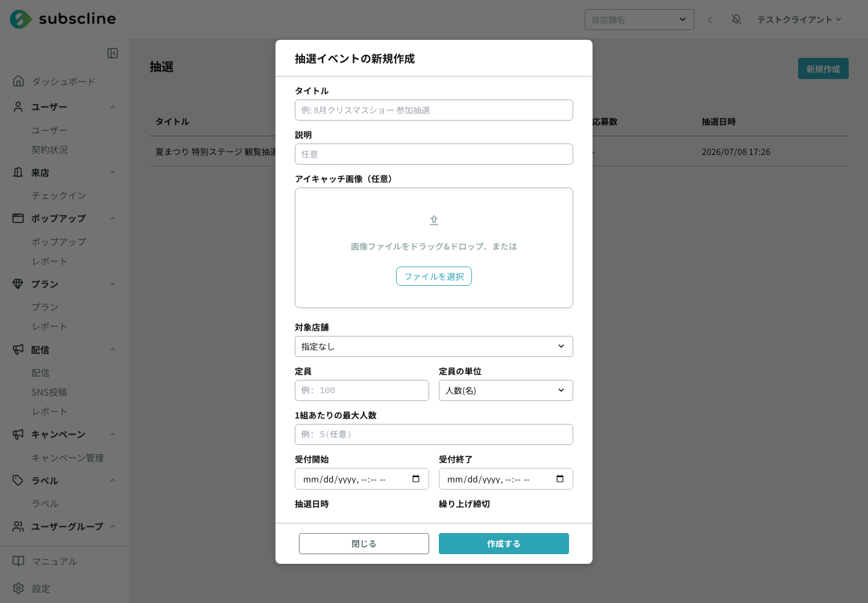Open 設定 in sidebar
The width and height of the screenshot is (868, 603).
(x=41, y=589)
